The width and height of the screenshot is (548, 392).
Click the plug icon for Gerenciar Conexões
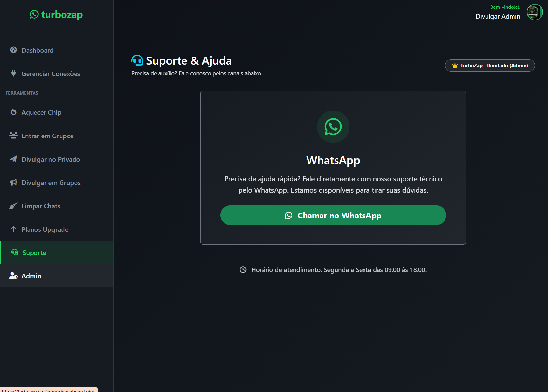pyautogui.click(x=13, y=73)
